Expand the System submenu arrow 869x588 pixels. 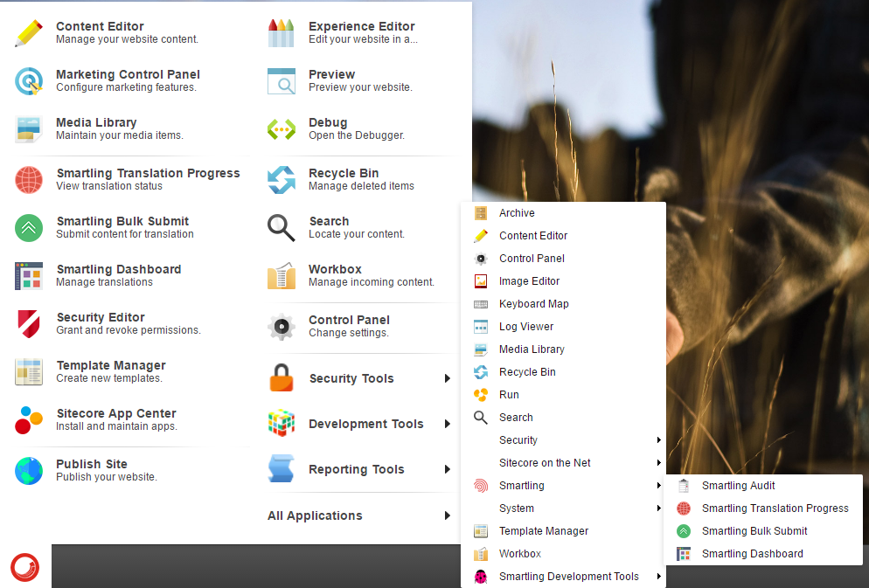coord(658,508)
